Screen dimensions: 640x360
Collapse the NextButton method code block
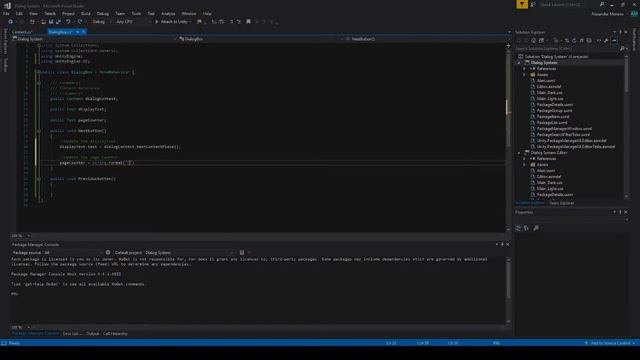[x=39, y=131]
